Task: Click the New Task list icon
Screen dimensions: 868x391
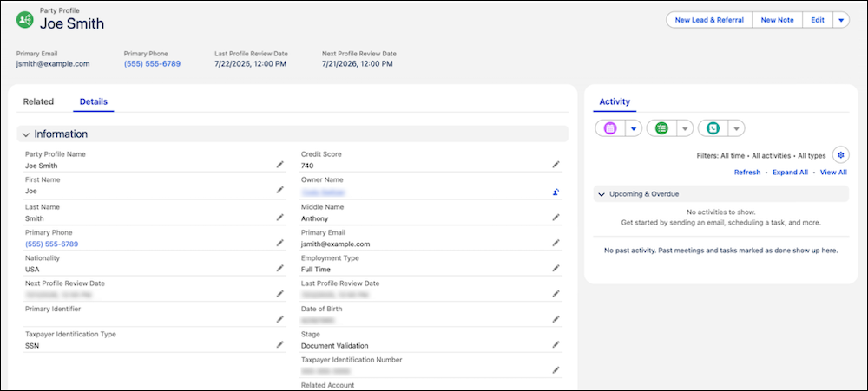Action: click(x=662, y=128)
